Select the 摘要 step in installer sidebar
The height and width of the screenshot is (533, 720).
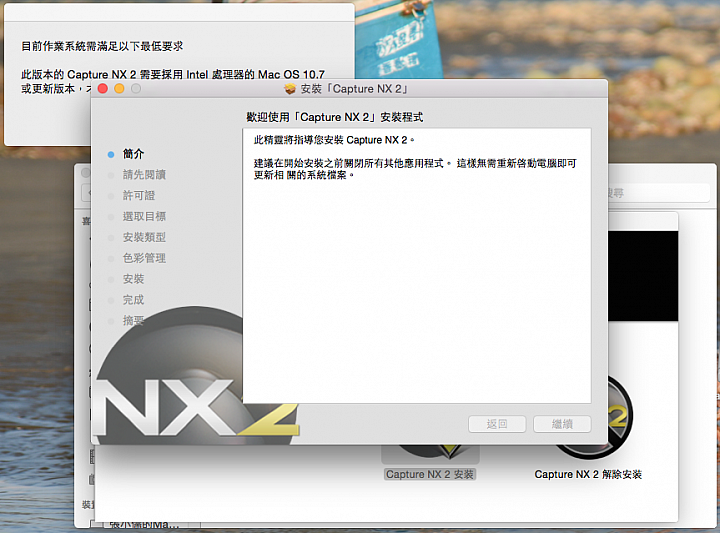(x=133, y=320)
